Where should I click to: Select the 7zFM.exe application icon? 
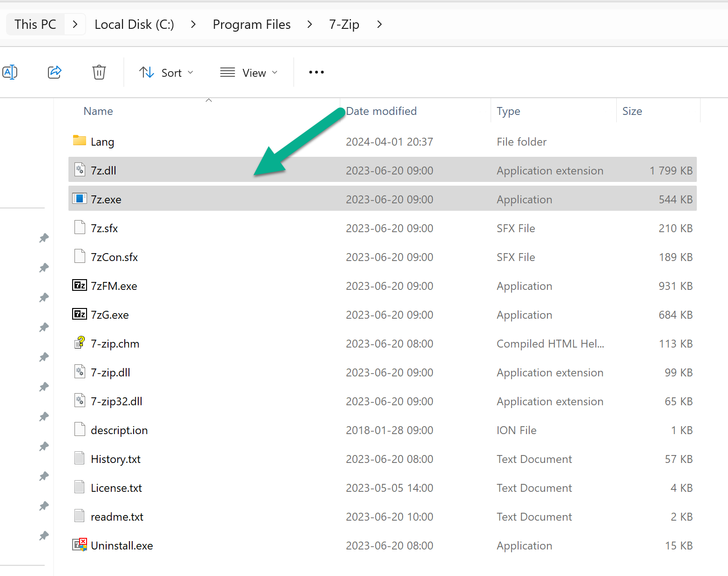[x=80, y=285]
